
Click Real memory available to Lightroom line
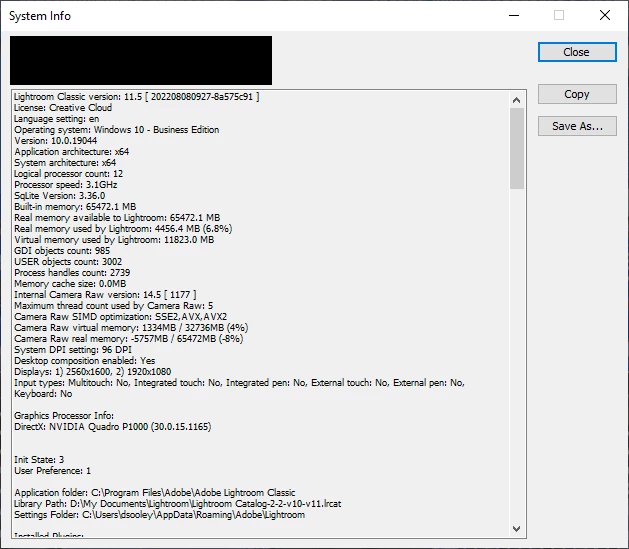click(117, 217)
